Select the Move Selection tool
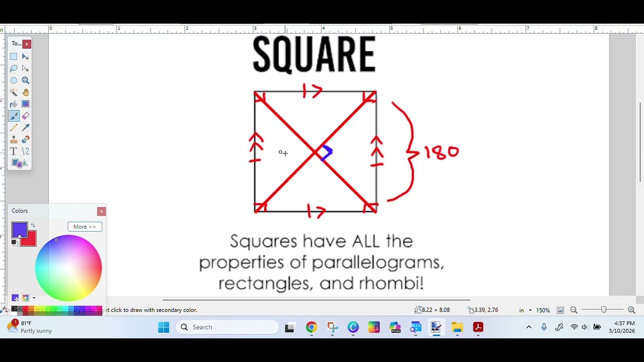The image size is (644, 362). pyautogui.click(x=25, y=68)
